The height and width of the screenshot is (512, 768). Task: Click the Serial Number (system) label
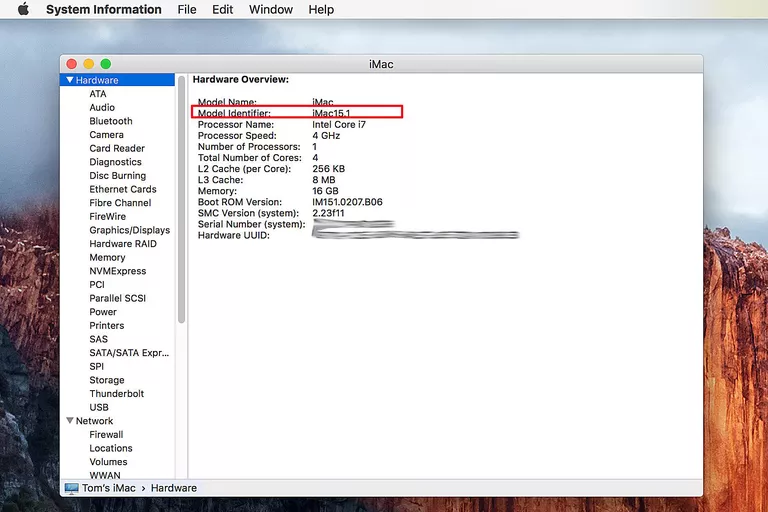coord(251,224)
